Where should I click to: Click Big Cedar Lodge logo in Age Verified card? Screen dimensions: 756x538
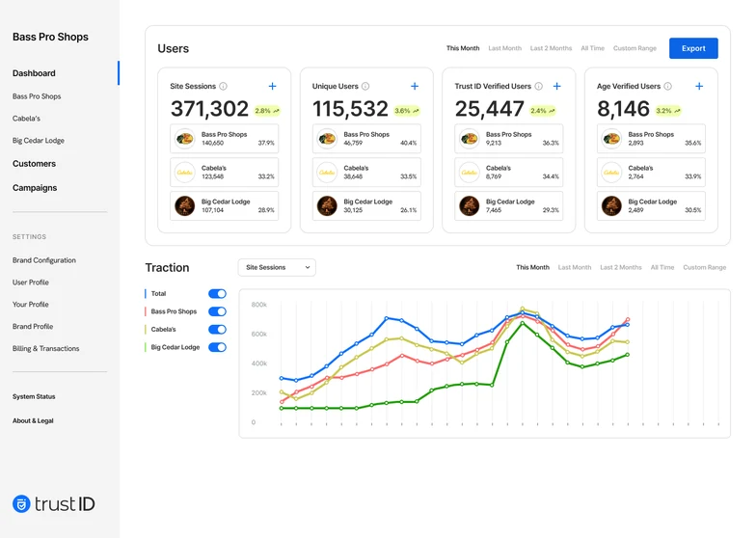click(x=611, y=206)
